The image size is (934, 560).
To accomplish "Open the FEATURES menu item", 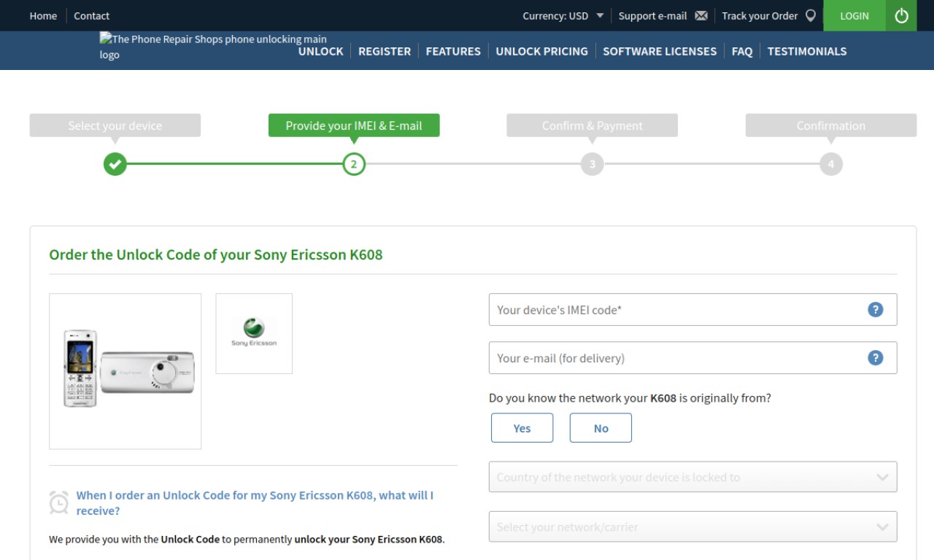I will click(453, 51).
